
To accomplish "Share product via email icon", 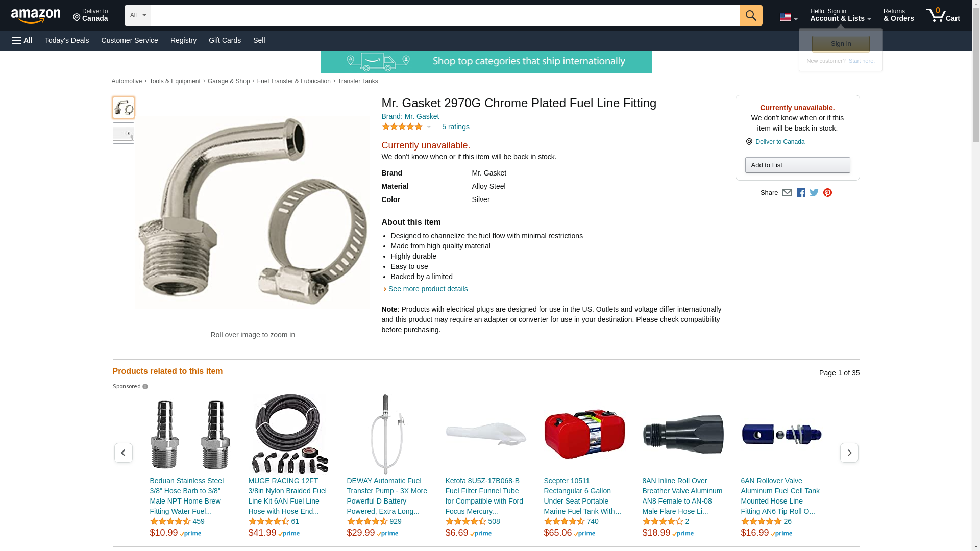I will coord(787,193).
